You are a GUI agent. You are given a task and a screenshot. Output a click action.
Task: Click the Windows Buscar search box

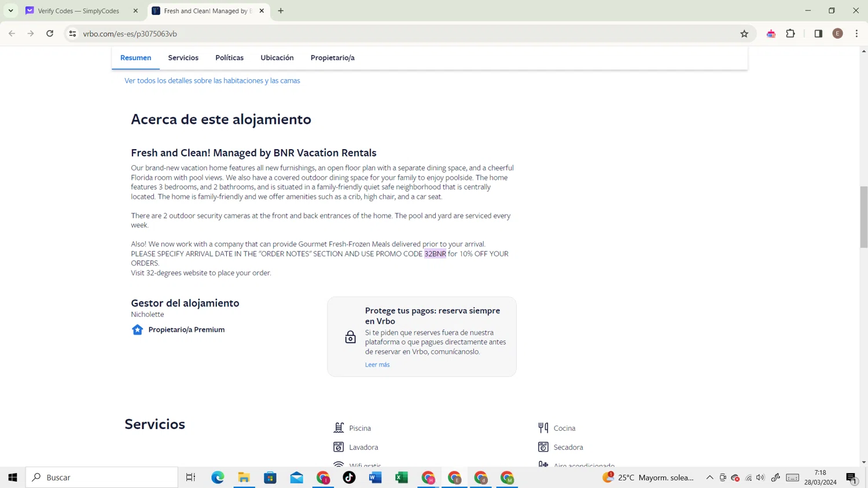coord(102,478)
